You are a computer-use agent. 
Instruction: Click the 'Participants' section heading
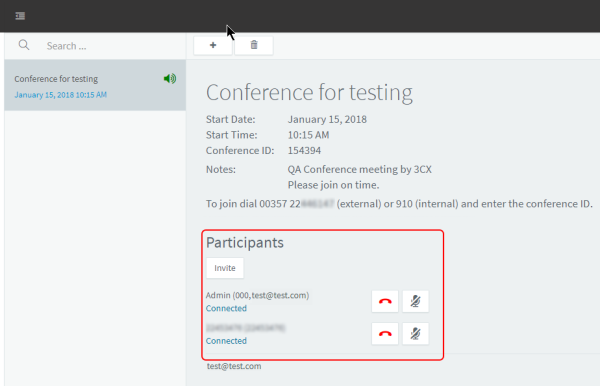[245, 243]
